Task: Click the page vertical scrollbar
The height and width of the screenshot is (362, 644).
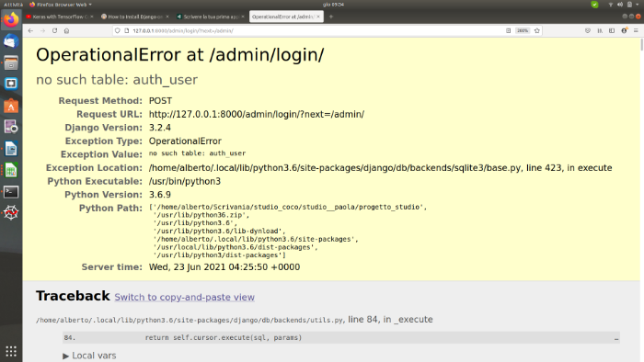Action: click(x=642, y=45)
